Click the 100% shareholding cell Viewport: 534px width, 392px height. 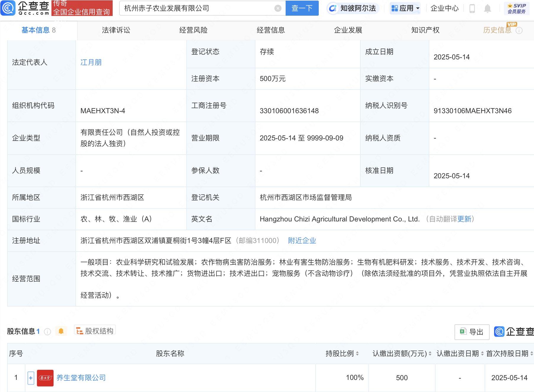click(x=342, y=378)
